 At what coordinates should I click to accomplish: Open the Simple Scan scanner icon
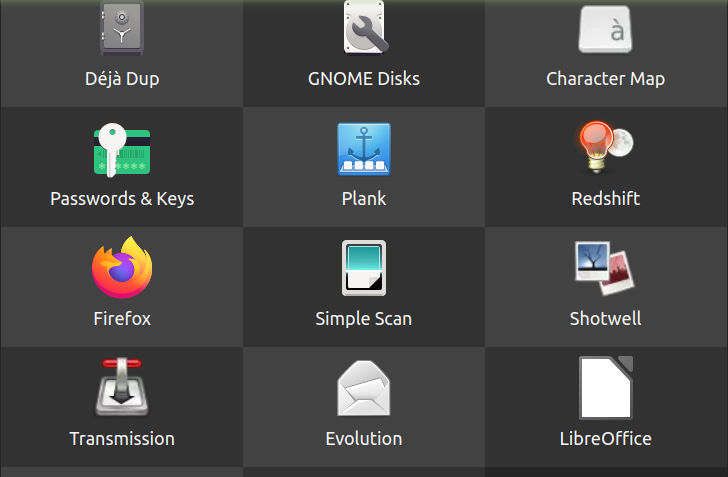364,268
